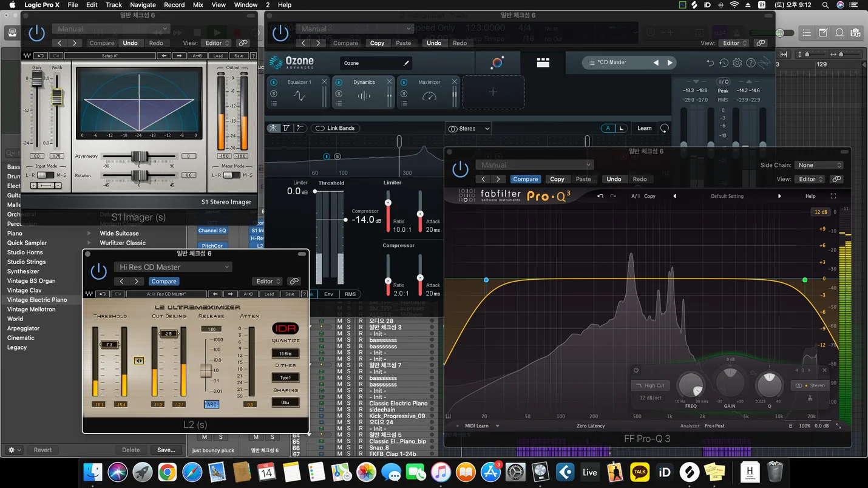Open Editor view dropdown in L2 window
868x488 pixels.
coord(267,282)
